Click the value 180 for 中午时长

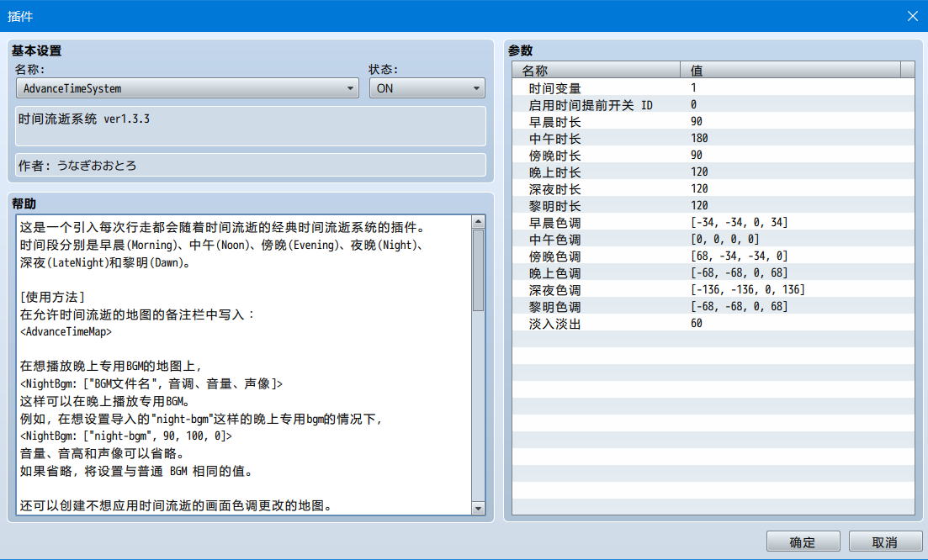pyautogui.click(x=699, y=139)
